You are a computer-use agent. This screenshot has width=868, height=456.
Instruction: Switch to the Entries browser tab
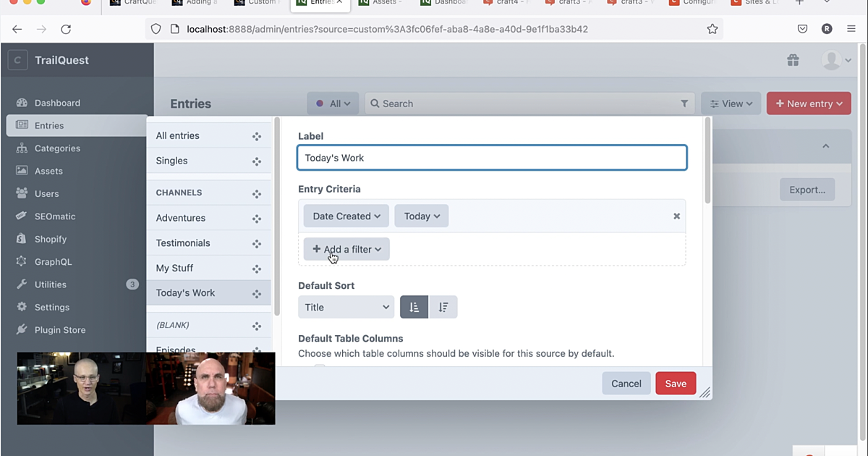320,3
